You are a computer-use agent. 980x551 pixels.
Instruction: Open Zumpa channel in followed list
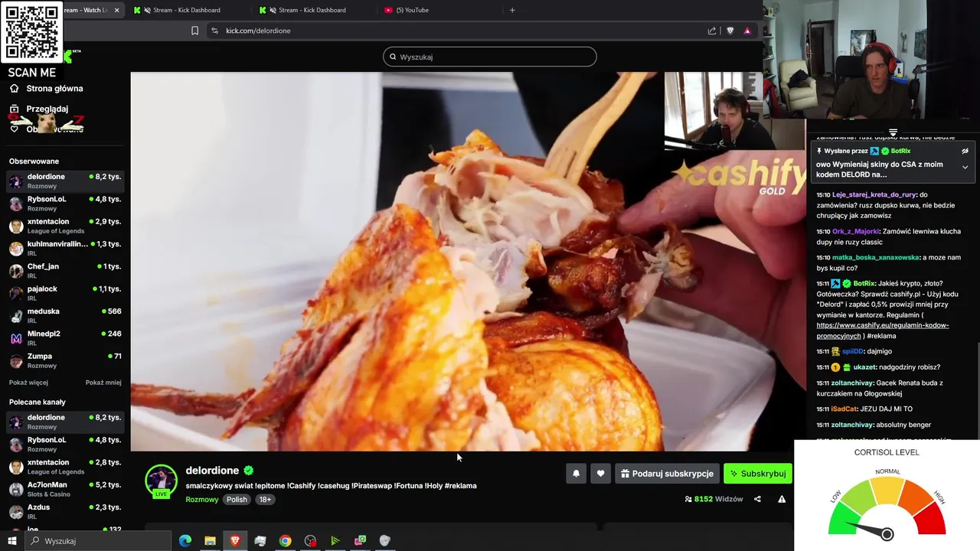(x=65, y=360)
